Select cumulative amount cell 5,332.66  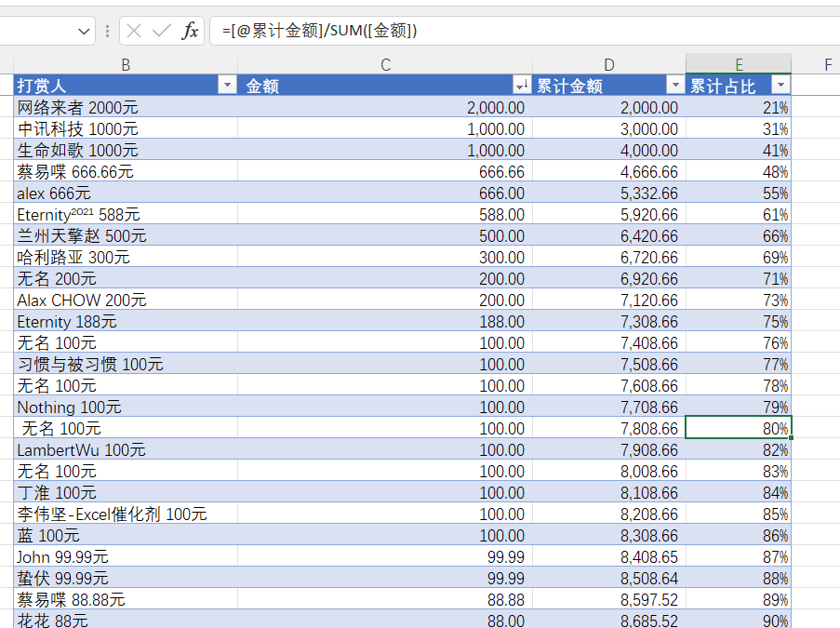[x=609, y=193]
